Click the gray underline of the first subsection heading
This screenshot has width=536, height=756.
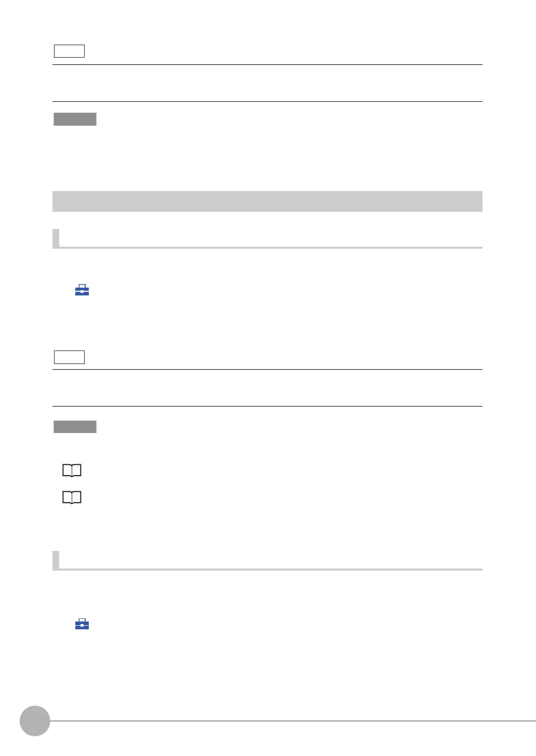coord(267,248)
